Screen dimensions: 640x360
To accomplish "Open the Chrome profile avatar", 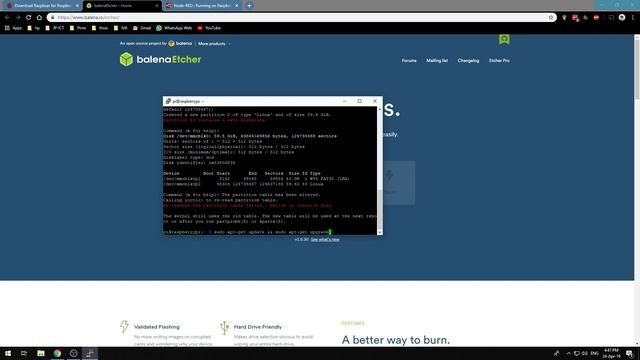I will [622, 18].
